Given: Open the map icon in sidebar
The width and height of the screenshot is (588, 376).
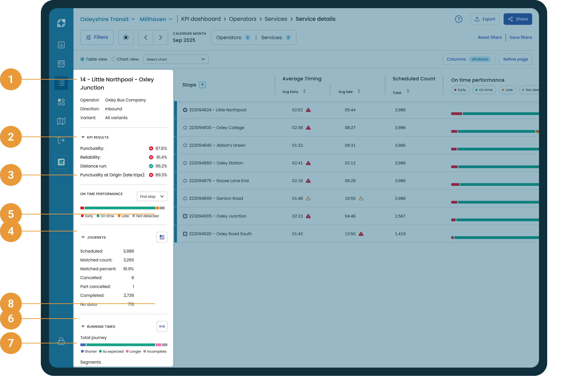Looking at the screenshot, I should coord(61,121).
